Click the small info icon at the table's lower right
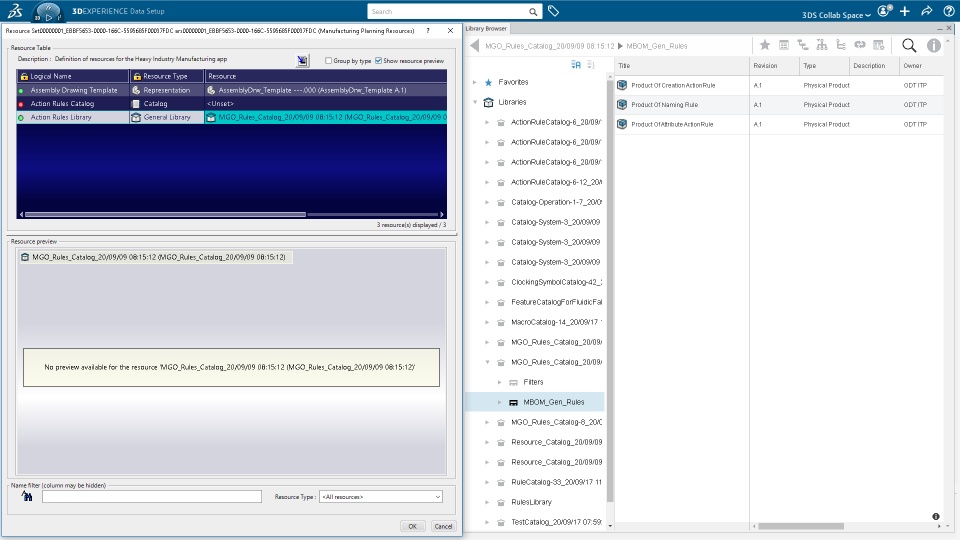This screenshot has width=960, height=540. (x=936, y=517)
